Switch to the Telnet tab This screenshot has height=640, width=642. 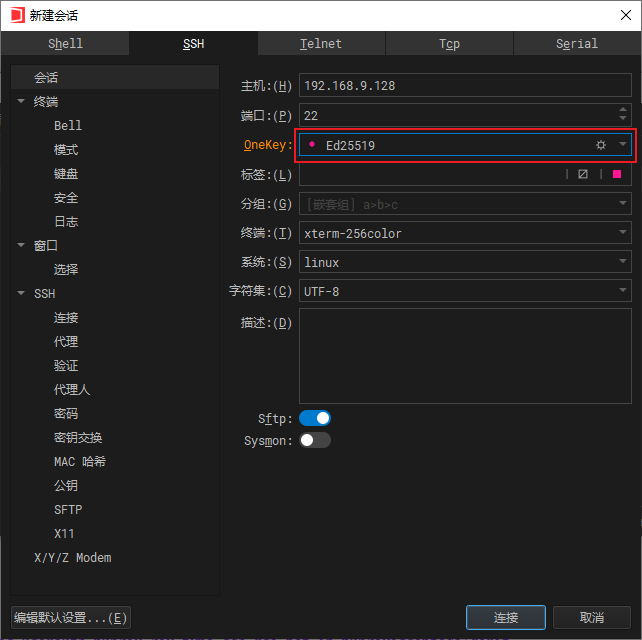[x=321, y=44]
